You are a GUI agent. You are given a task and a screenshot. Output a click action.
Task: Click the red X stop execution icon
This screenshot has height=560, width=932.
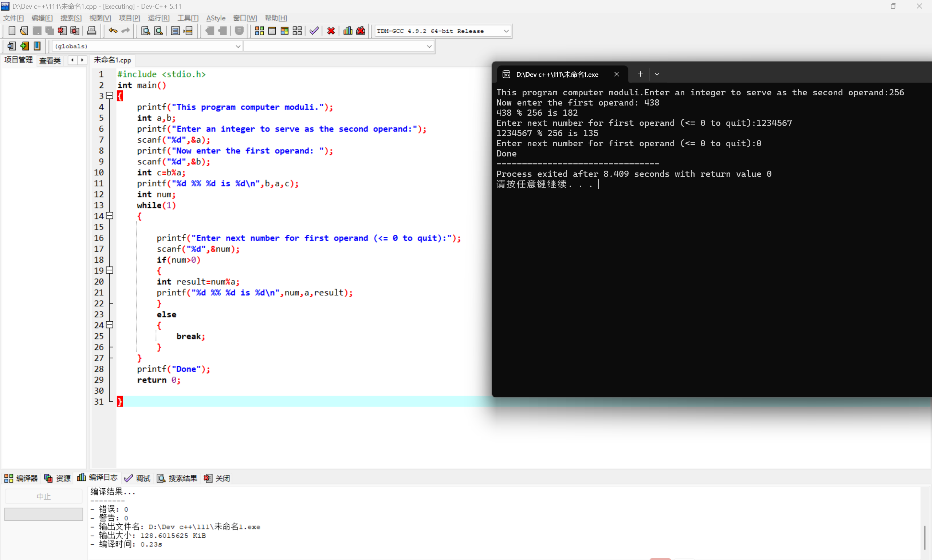331,31
